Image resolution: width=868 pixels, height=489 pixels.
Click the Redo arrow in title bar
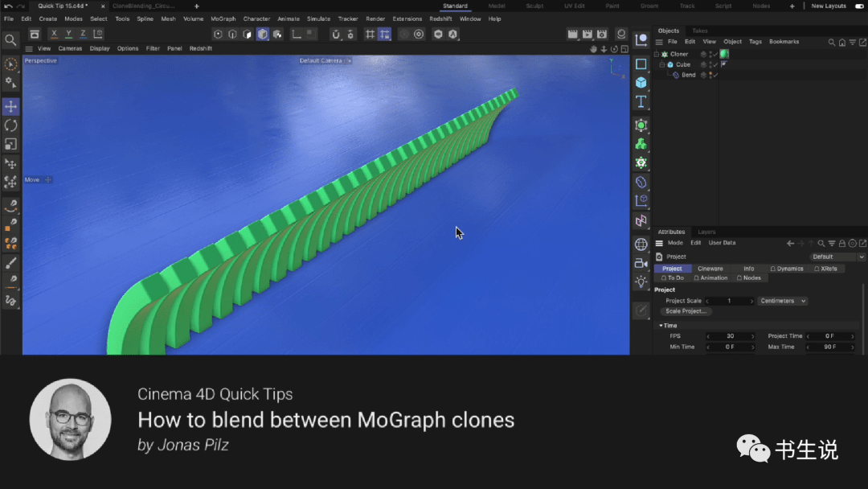pyautogui.click(x=20, y=6)
